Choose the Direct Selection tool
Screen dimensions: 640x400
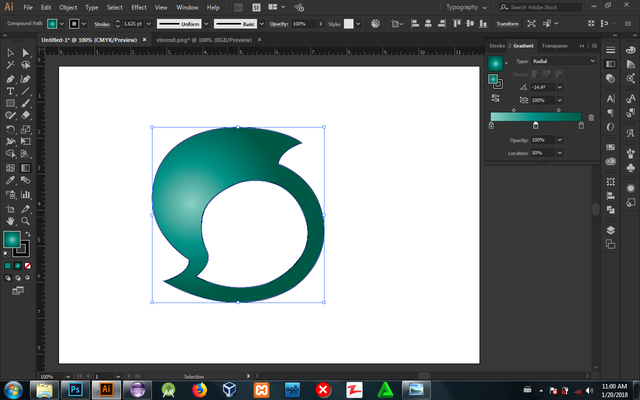[26, 53]
